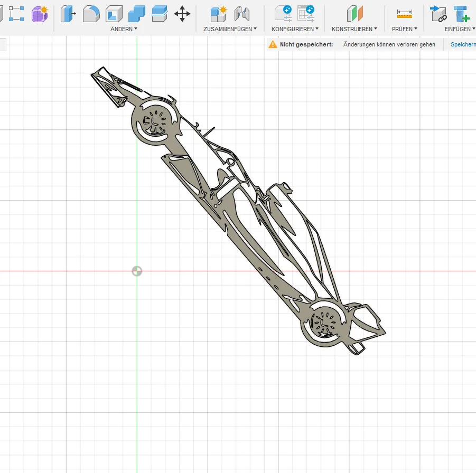Open the ZUSAMMENFÜGEN dropdown menu
This screenshot has height=473, width=476.
coord(230,29)
